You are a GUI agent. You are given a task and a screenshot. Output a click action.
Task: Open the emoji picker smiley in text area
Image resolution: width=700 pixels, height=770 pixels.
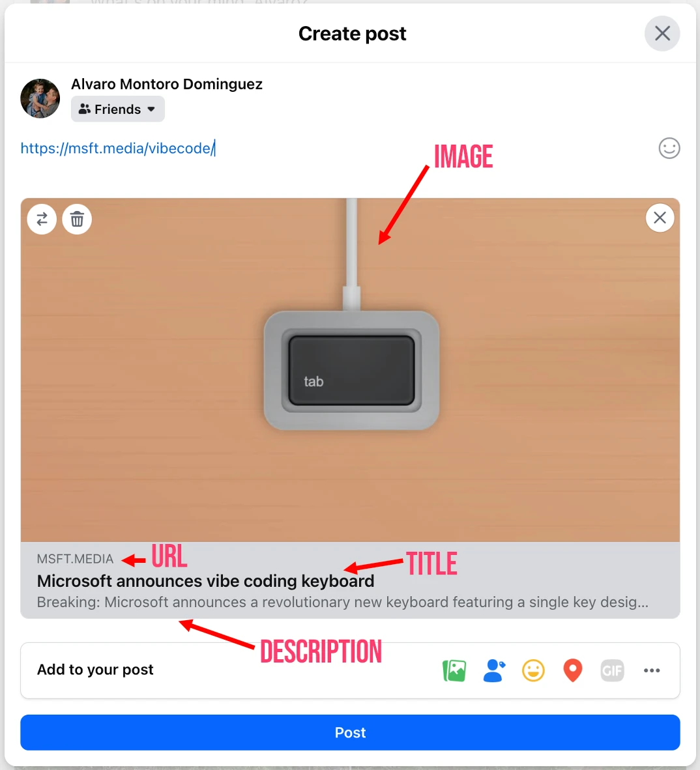click(669, 149)
